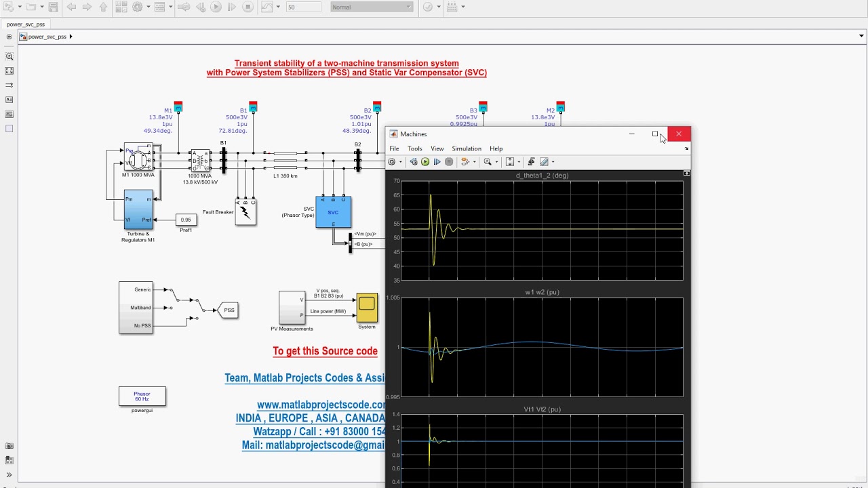Click the 'To get this Source code' link
This screenshot has width=868, height=488.
click(325, 351)
